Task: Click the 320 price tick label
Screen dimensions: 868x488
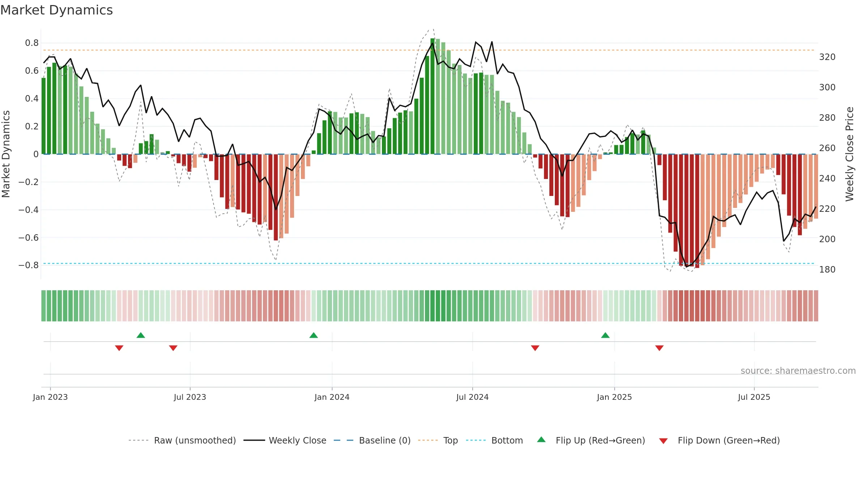Action: coord(827,57)
